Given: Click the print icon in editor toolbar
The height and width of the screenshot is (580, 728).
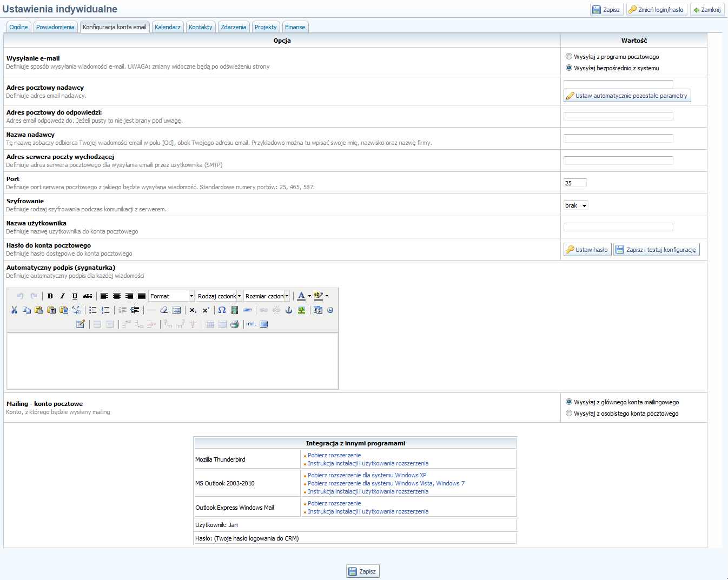Looking at the screenshot, I should point(234,324).
